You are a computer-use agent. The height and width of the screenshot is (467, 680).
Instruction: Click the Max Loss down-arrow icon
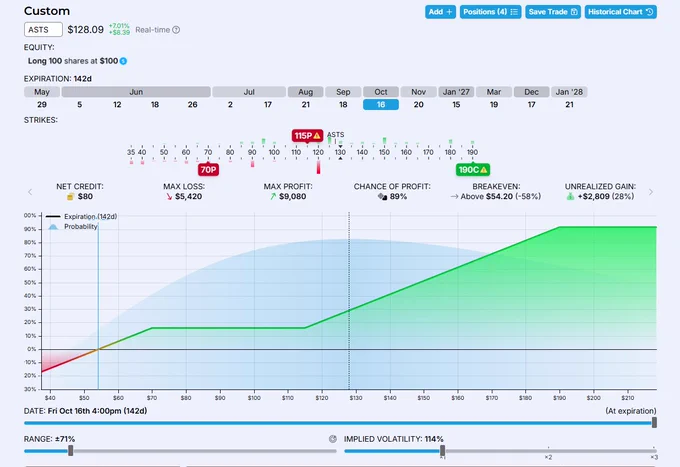169,196
